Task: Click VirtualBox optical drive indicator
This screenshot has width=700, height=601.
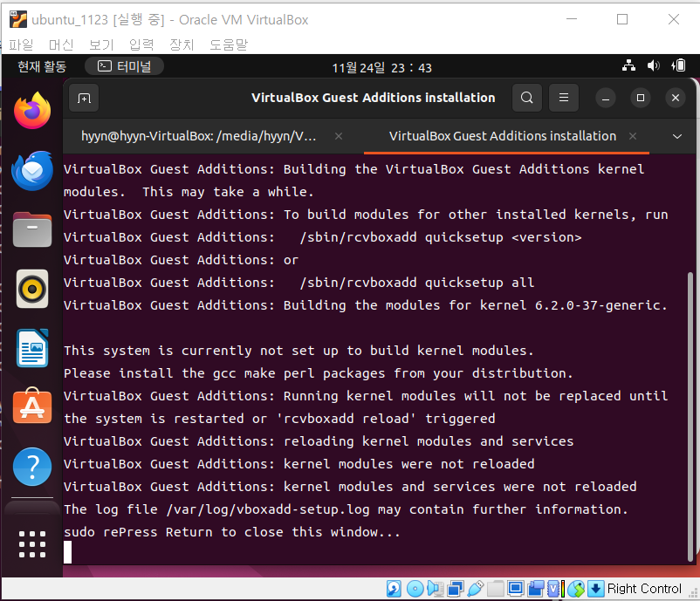Action: coord(415,589)
